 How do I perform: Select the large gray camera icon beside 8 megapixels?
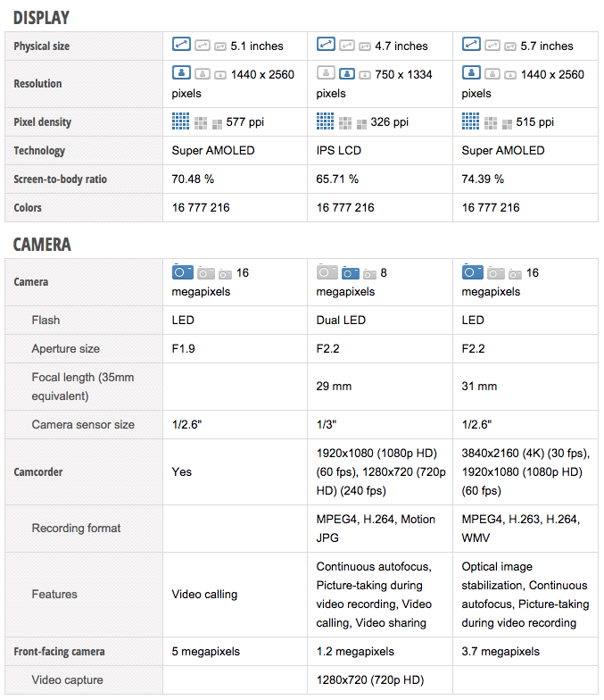click(327, 272)
